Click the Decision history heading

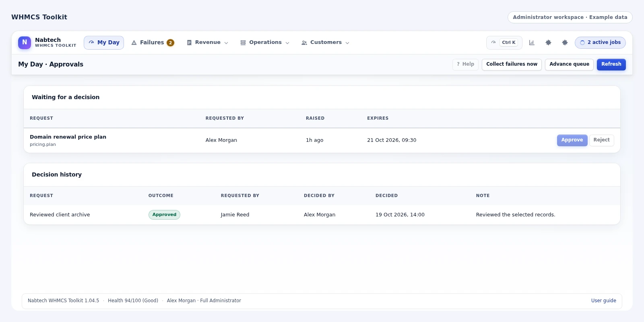coord(57,175)
